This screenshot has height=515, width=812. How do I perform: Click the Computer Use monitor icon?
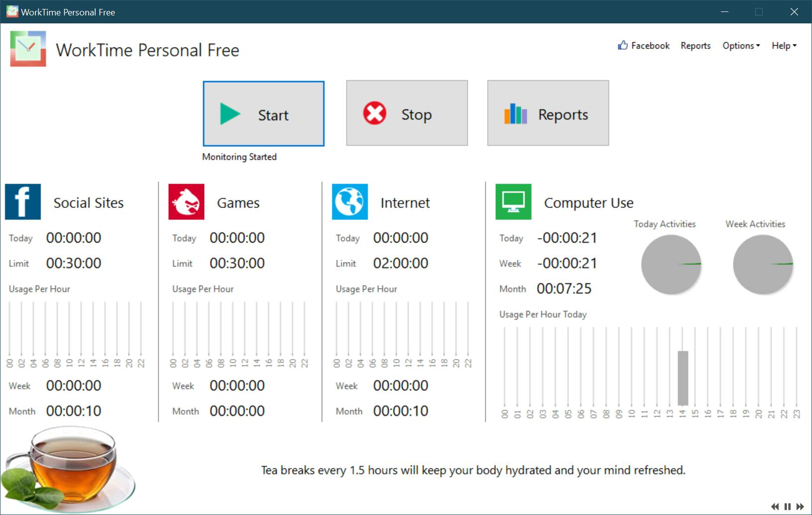pos(513,202)
